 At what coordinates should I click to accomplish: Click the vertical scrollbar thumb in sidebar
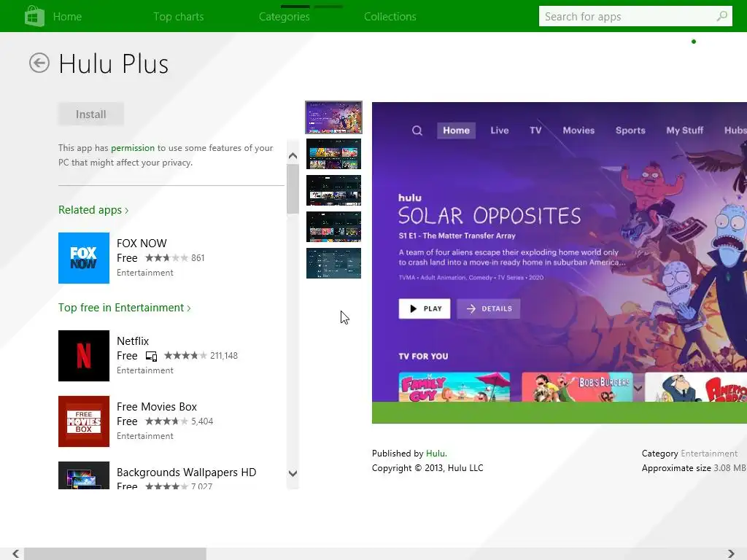click(293, 189)
